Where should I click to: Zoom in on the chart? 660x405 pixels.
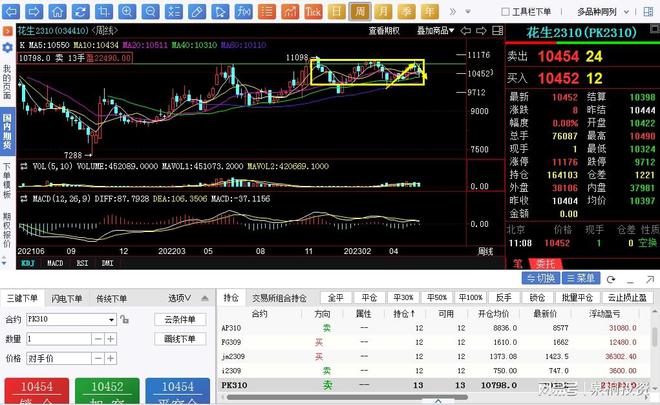127,11
